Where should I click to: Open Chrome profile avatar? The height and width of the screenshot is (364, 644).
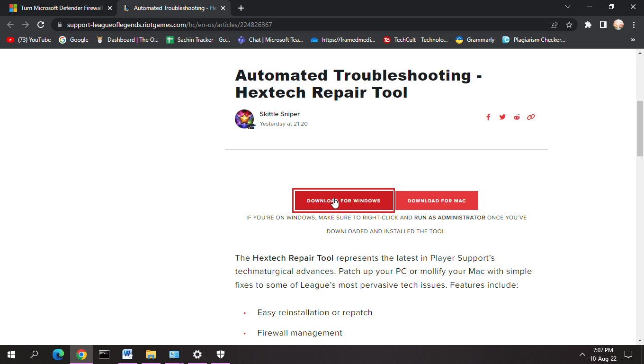[618, 25]
